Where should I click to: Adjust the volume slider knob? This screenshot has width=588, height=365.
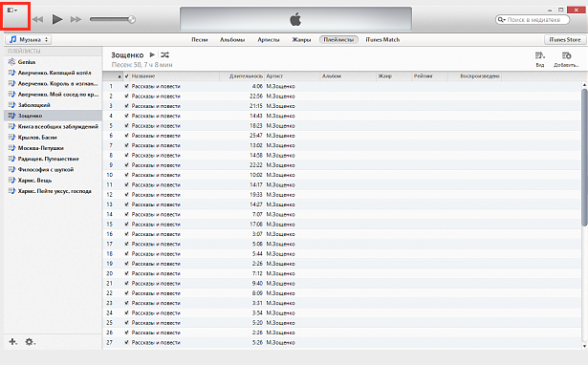click(132, 19)
